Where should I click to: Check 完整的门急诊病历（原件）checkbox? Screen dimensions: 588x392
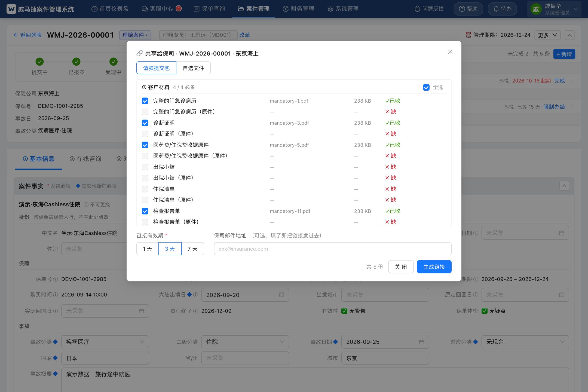tap(145, 112)
